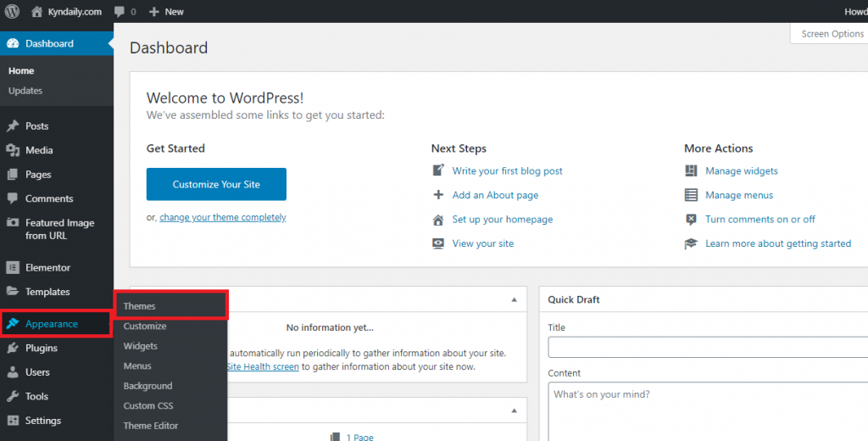Click the Manage widgets icon
Viewport: 868px width, 441px height.
click(x=691, y=170)
